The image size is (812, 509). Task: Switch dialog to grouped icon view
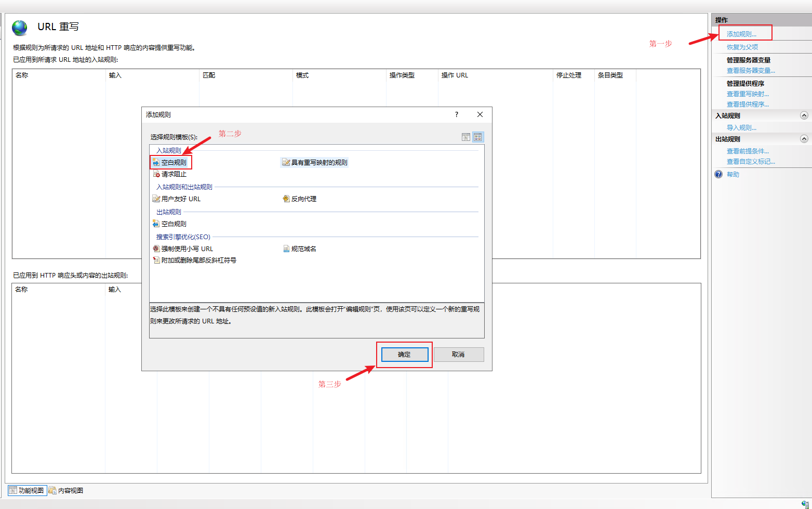click(478, 137)
